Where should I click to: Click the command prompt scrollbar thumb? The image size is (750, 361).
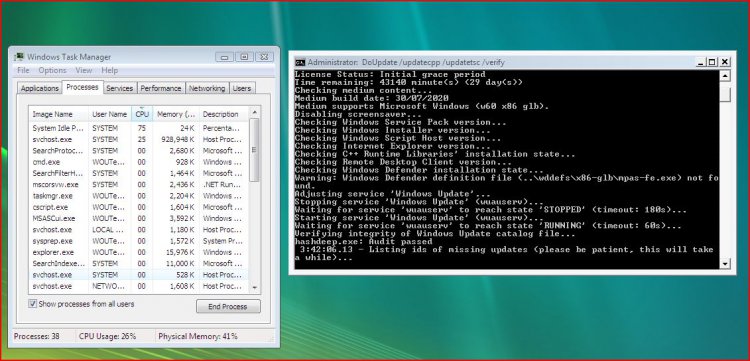[x=725, y=94]
